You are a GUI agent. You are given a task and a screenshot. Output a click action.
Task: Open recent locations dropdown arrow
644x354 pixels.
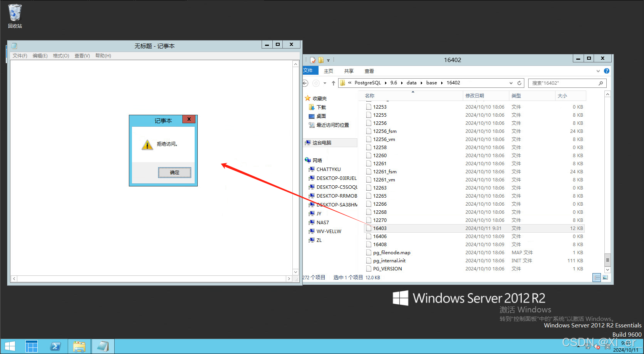click(325, 83)
